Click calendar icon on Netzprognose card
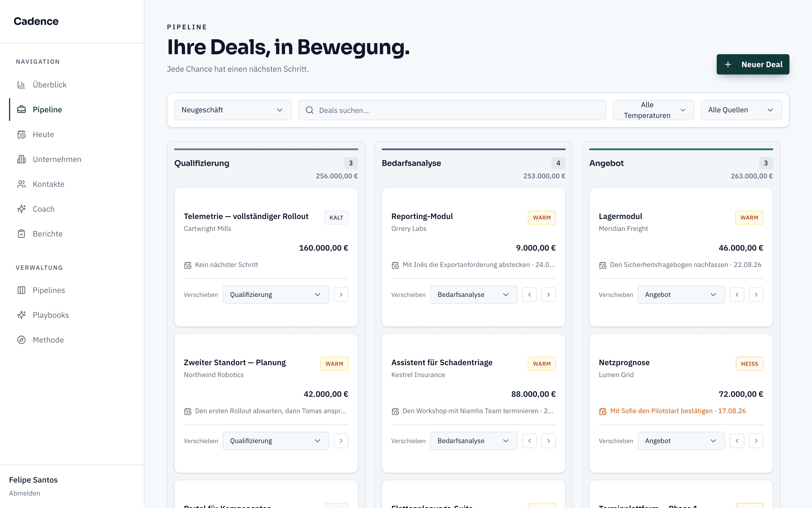 coord(603,411)
